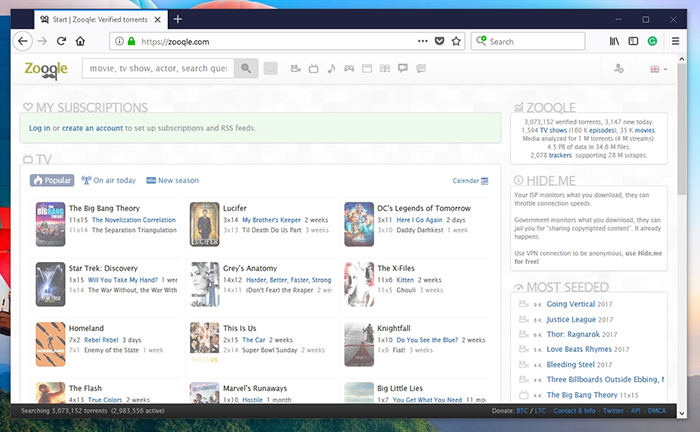Open The Big Bang Theory poster thumbnail
Screen dimensions: 700x432
click(x=50, y=224)
